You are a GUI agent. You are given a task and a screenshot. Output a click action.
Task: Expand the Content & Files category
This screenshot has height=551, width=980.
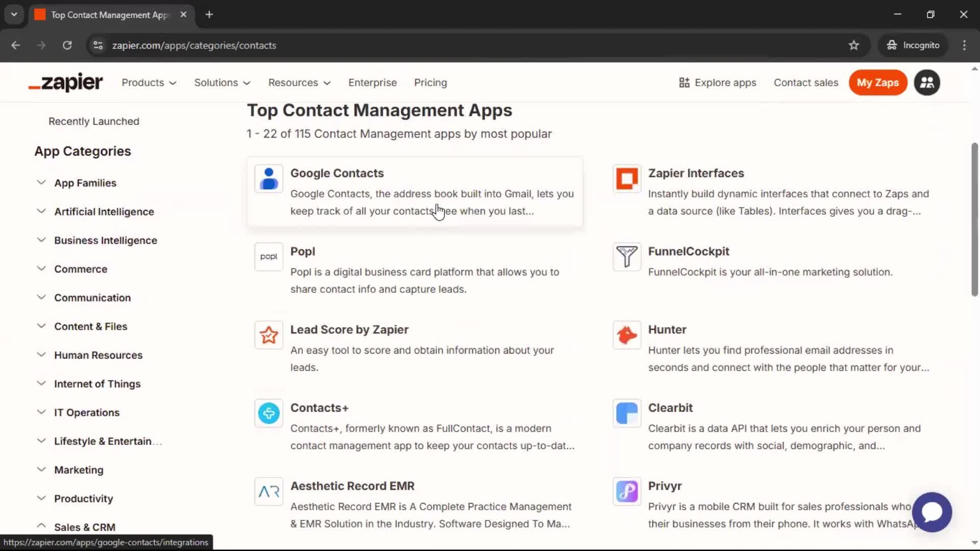(82, 326)
